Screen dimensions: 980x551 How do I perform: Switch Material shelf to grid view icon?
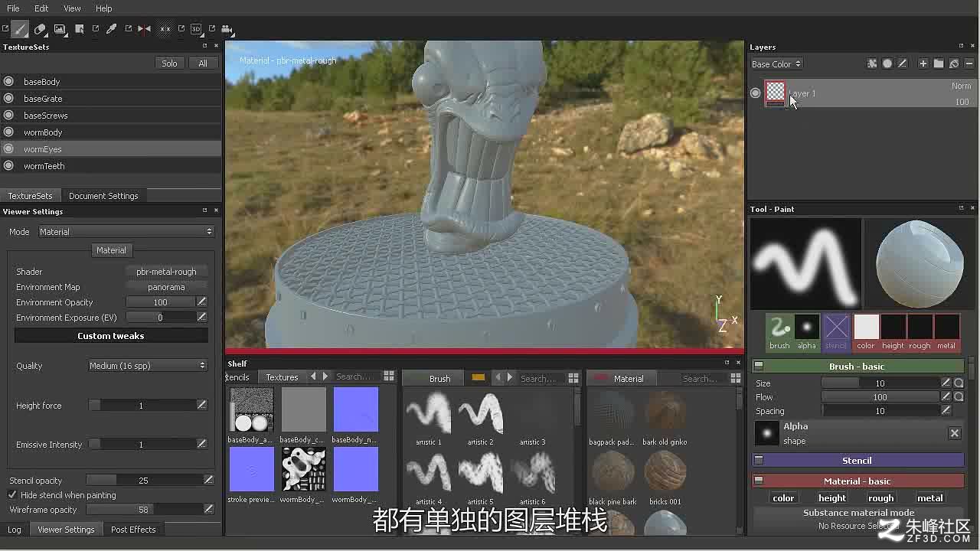[x=736, y=378]
